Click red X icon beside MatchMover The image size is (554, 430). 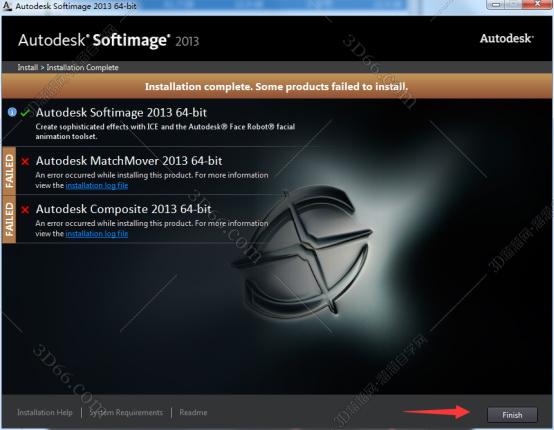click(x=25, y=161)
